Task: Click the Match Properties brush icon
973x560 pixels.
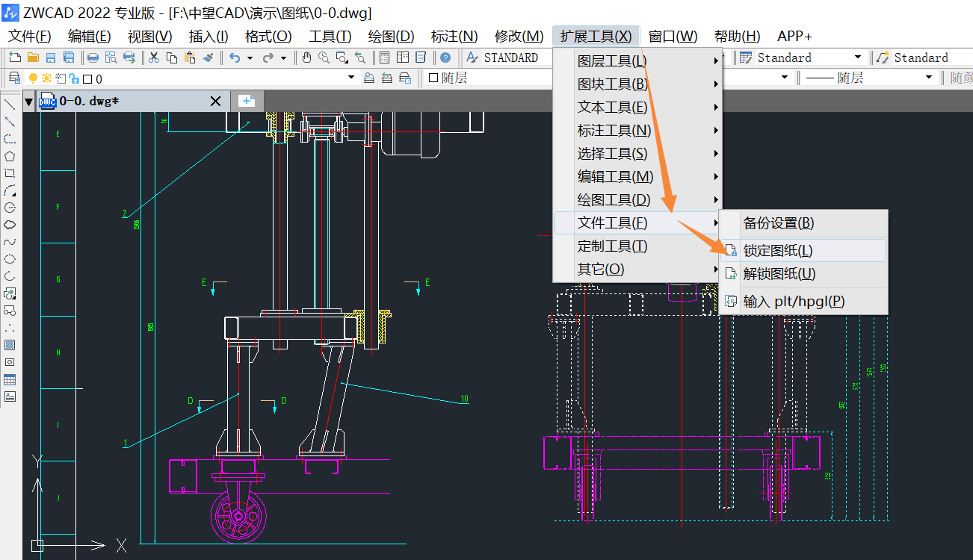Action: coord(208,57)
